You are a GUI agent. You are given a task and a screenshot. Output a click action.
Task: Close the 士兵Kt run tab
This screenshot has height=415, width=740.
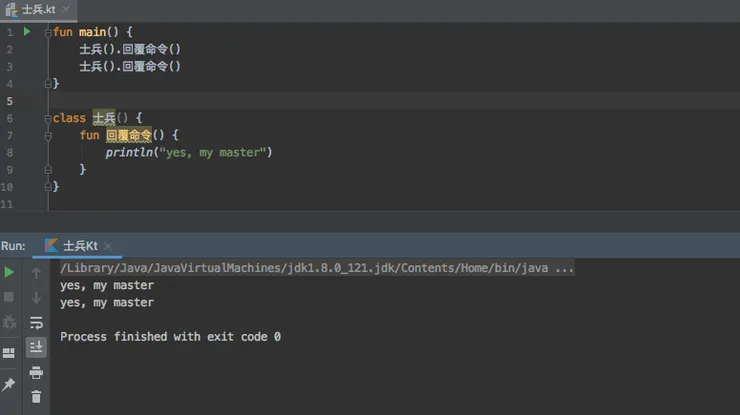[108, 246]
